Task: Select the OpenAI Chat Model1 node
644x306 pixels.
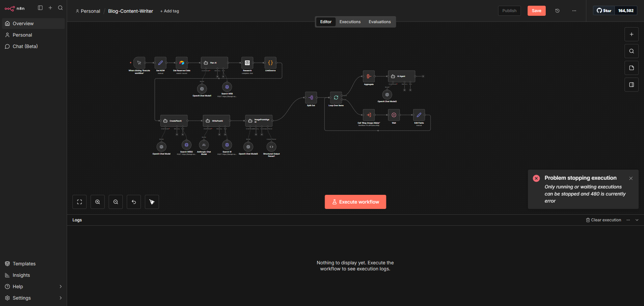Action: click(202, 89)
